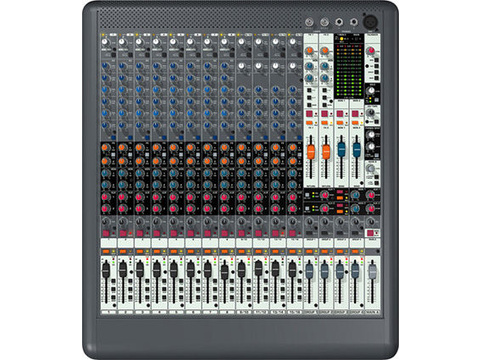Click the Group 1 fader cap

(x=309, y=270)
